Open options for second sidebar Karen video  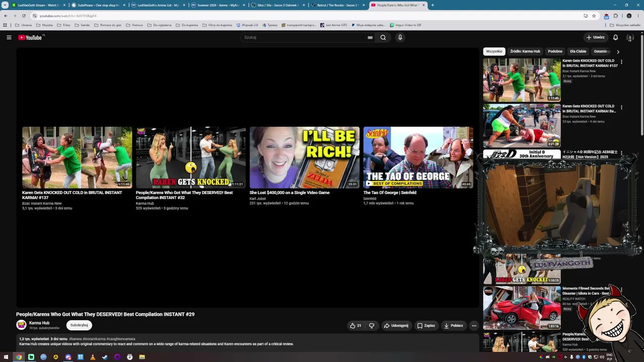621,107
